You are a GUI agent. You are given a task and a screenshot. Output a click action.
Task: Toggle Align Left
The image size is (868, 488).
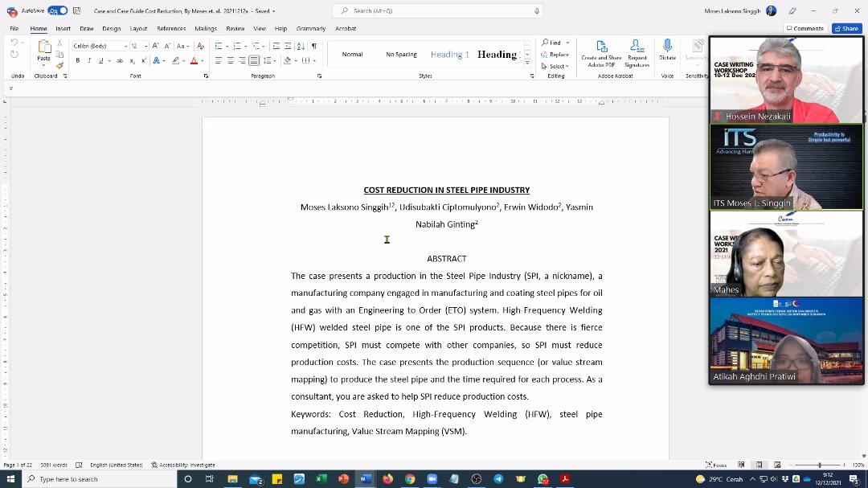point(218,61)
